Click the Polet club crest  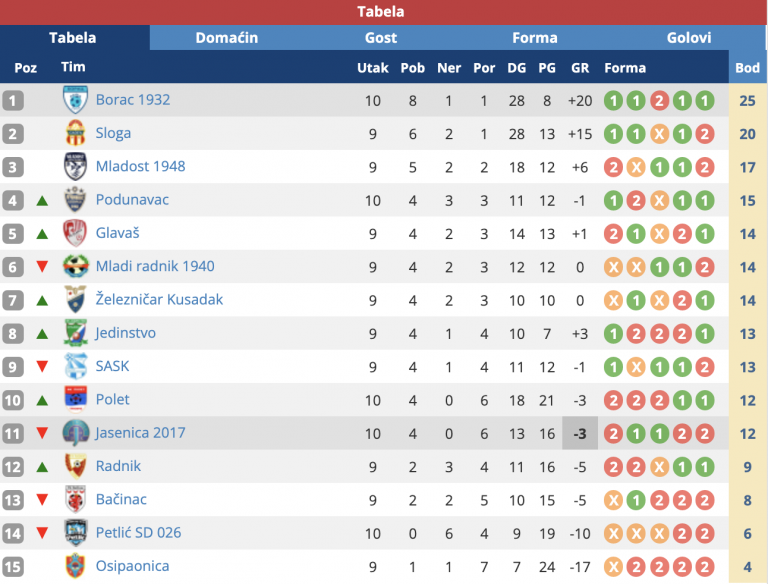[75, 400]
